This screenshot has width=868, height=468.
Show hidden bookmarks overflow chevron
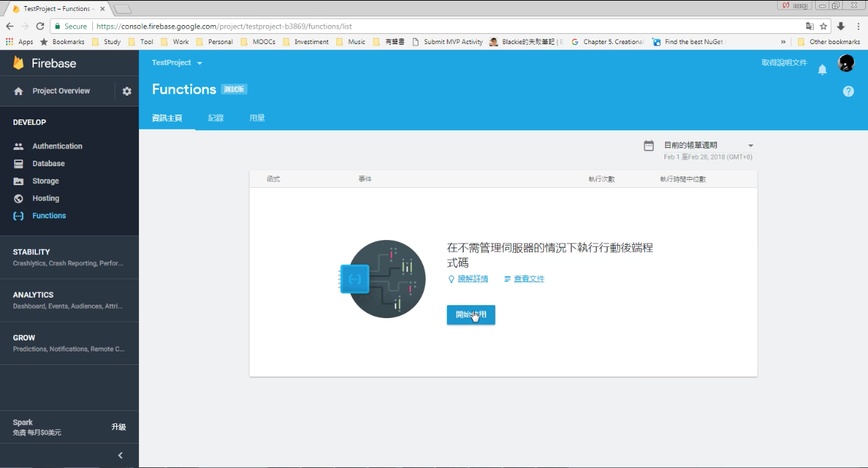click(x=784, y=41)
